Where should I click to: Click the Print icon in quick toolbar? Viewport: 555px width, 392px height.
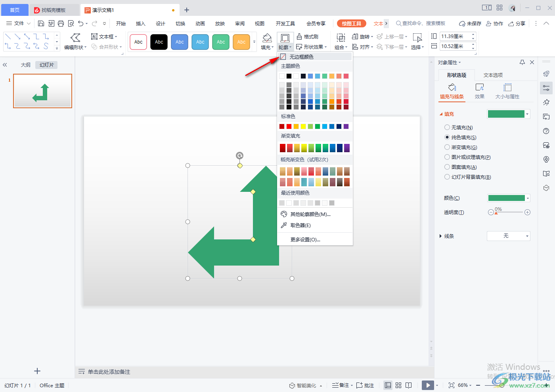(61, 23)
